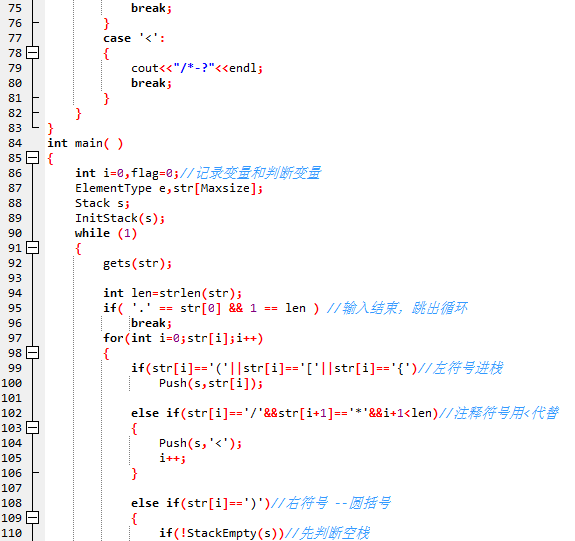Click 'break;' on line 96
The height and width of the screenshot is (541, 575).
pos(151,323)
